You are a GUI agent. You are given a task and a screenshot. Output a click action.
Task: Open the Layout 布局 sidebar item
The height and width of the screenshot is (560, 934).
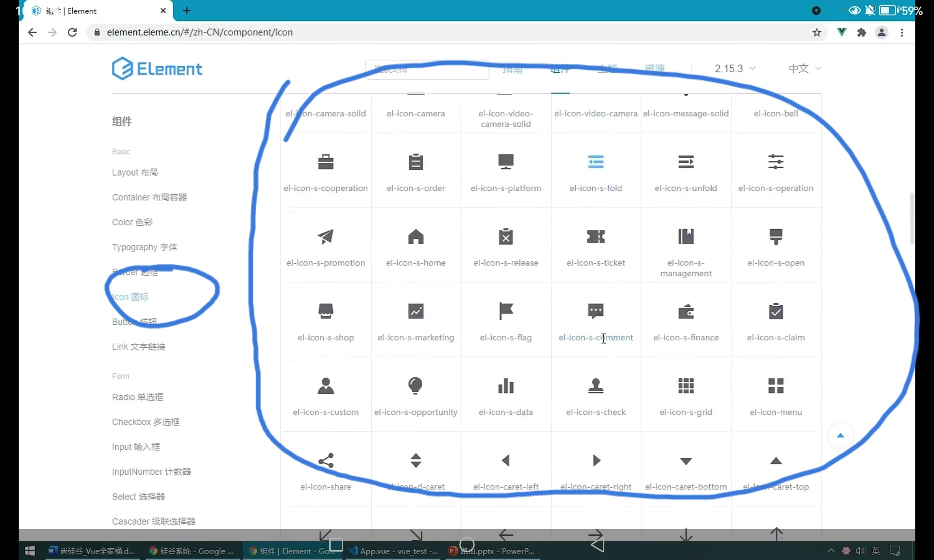point(135,172)
